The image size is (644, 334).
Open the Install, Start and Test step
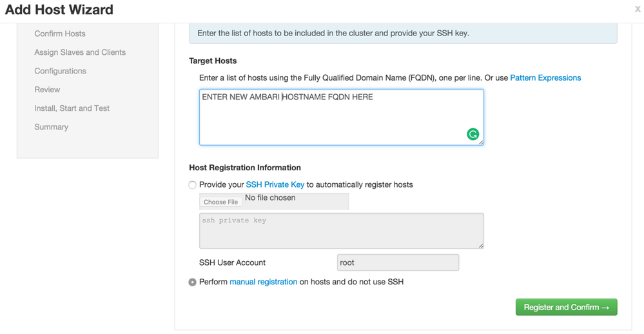click(72, 108)
